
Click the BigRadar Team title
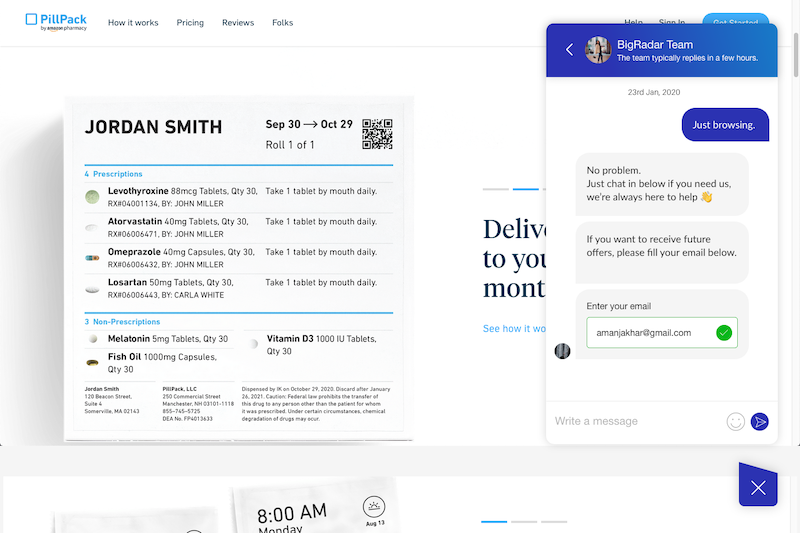(655, 44)
